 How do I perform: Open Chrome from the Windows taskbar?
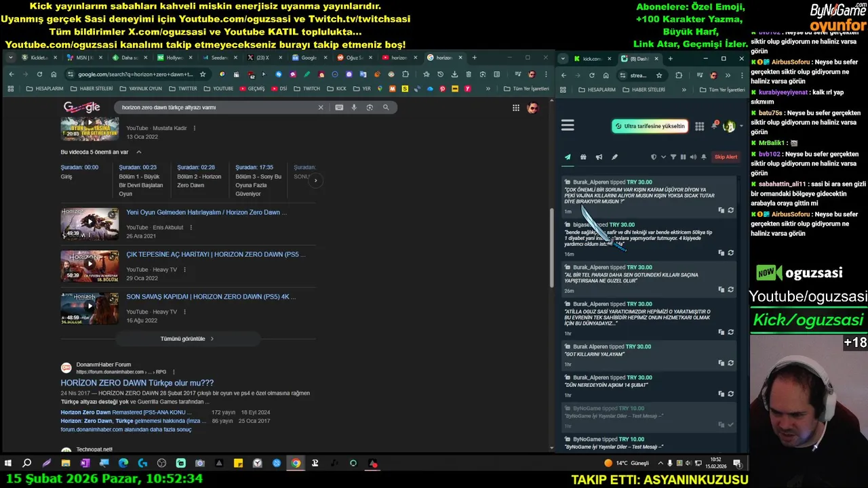[296, 464]
